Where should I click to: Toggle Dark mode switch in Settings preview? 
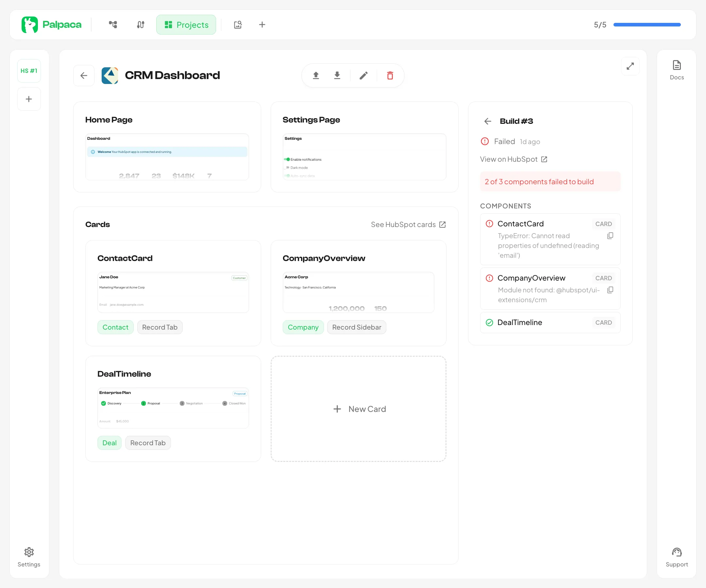[x=287, y=168]
